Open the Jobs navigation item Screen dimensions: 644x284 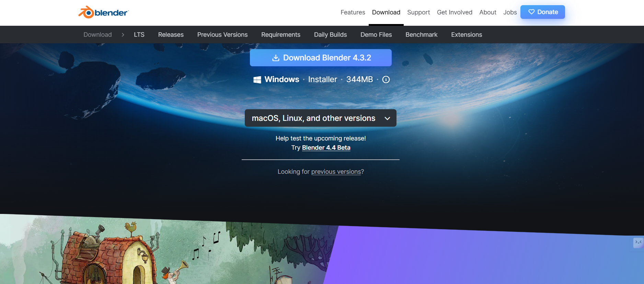[x=510, y=12]
